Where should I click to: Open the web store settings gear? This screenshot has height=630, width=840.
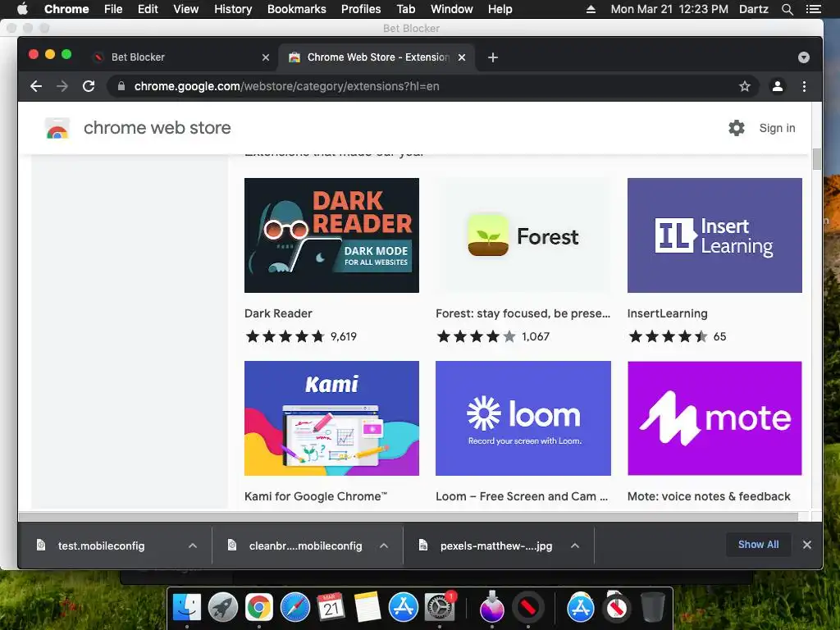tap(737, 128)
